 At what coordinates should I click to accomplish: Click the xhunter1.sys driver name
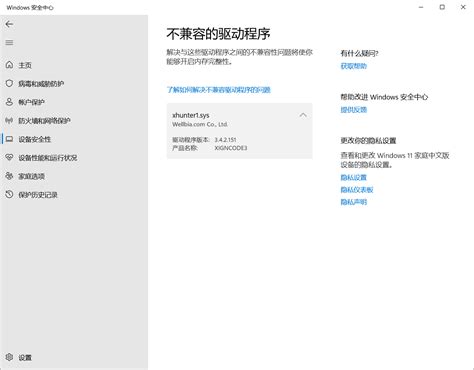[191, 115]
